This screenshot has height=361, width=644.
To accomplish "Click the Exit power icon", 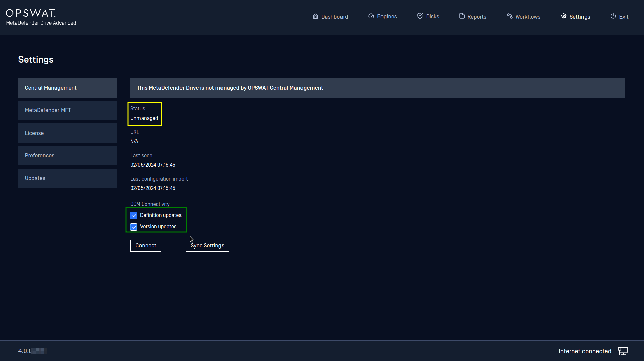I will (x=613, y=16).
